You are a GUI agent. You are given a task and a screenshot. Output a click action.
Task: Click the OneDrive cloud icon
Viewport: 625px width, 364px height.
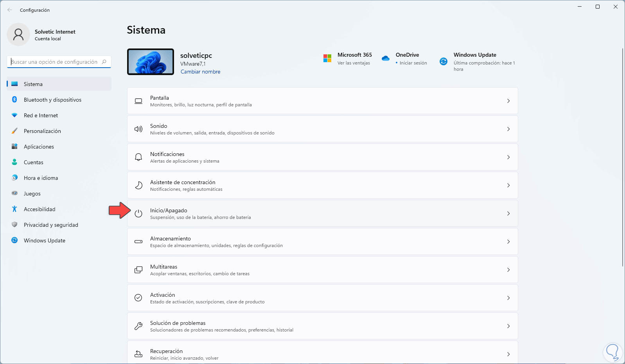click(386, 58)
